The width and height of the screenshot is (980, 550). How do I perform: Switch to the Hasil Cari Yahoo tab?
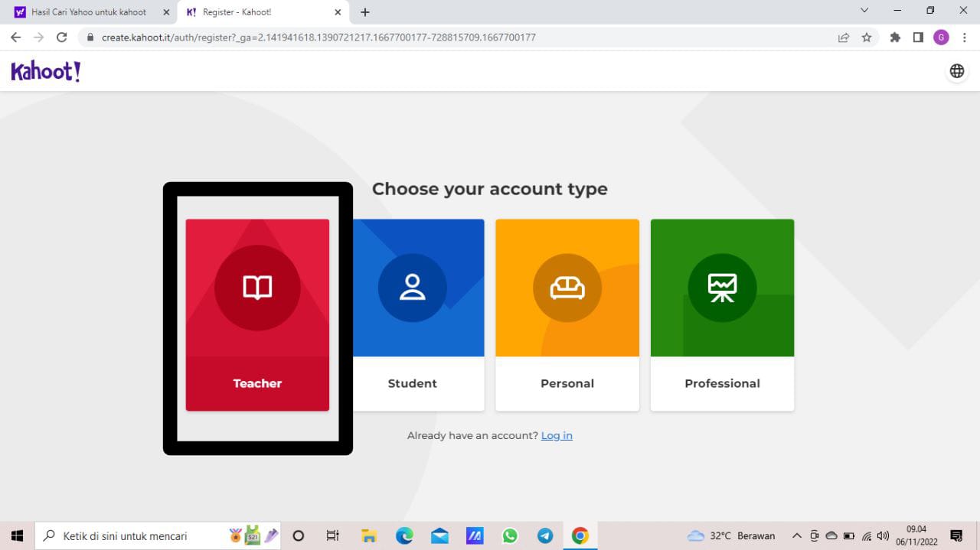point(89,12)
